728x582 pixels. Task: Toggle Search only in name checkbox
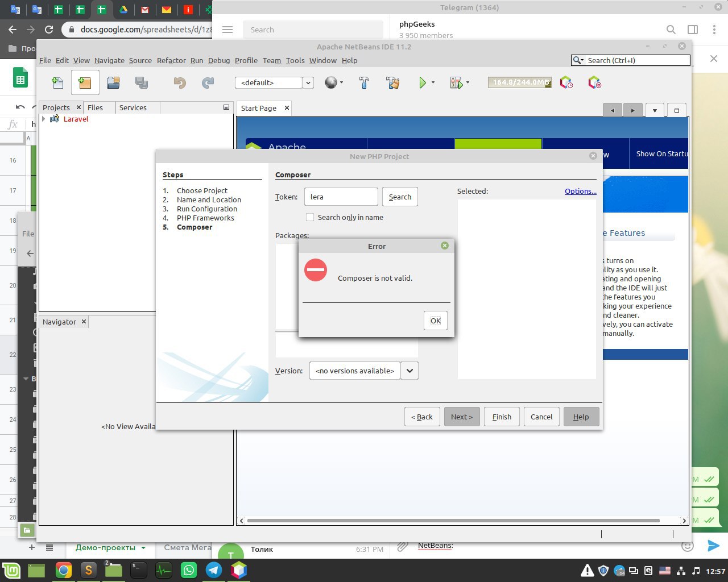pyautogui.click(x=310, y=217)
